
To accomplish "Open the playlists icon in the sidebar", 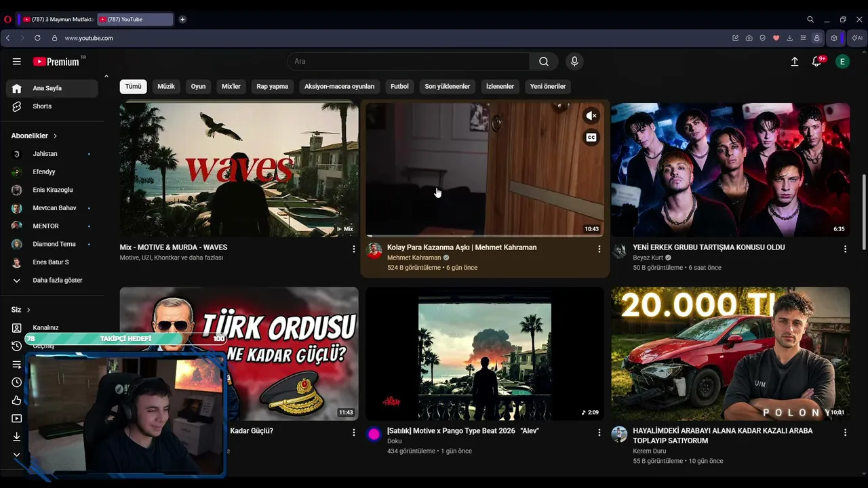I will [x=17, y=365].
